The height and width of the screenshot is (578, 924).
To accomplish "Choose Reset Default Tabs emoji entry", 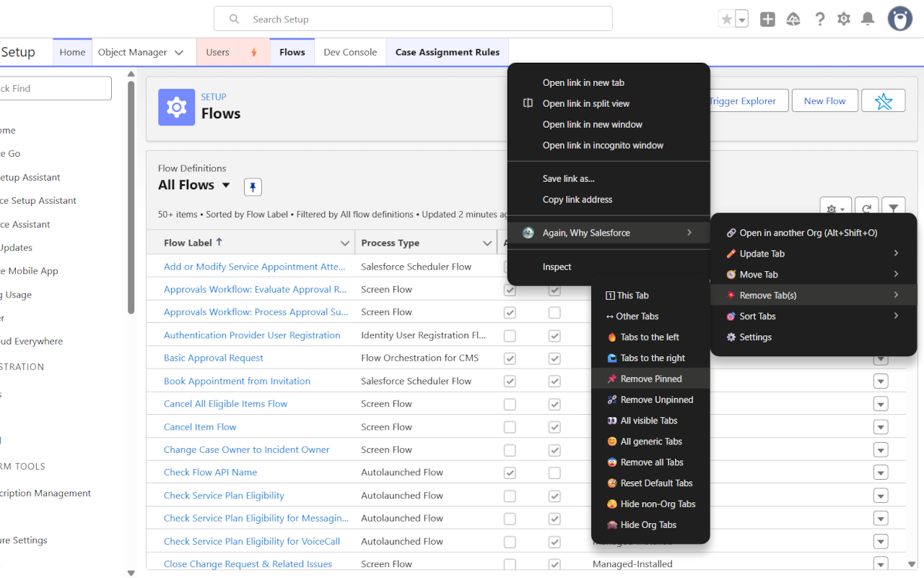I will point(650,483).
